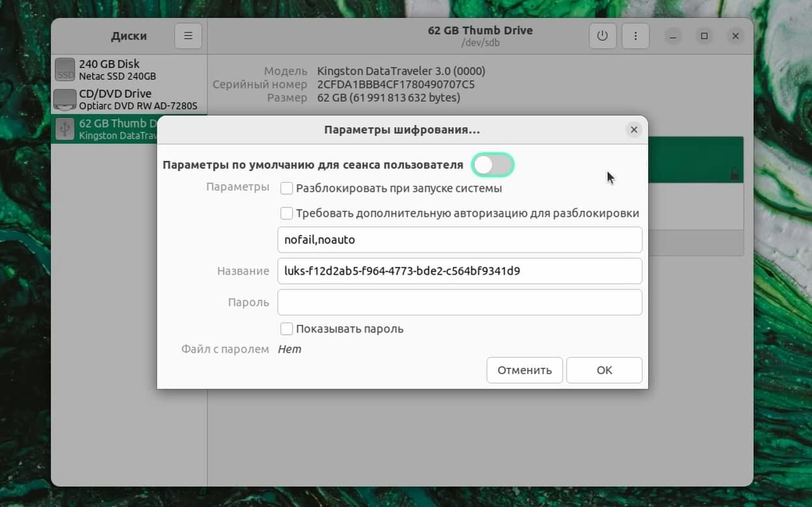Select the CD/DVD Drive icon
This screenshot has width=812, height=507.
click(x=65, y=100)
